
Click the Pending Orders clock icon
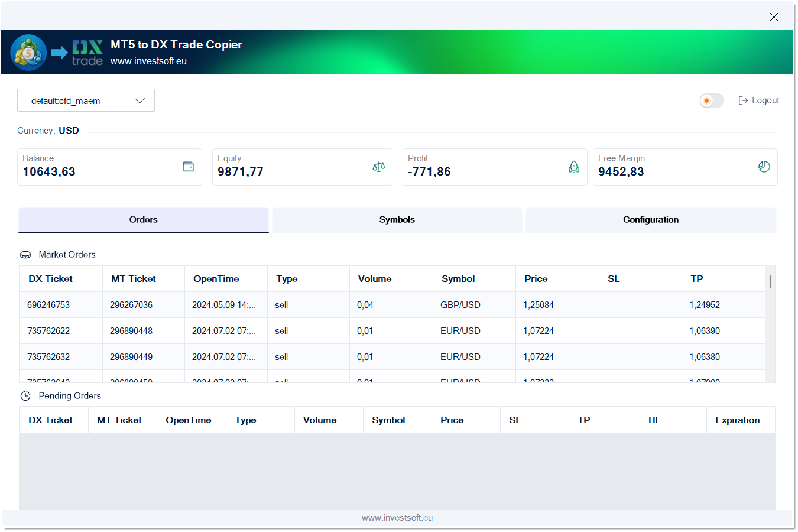point(25,396)
